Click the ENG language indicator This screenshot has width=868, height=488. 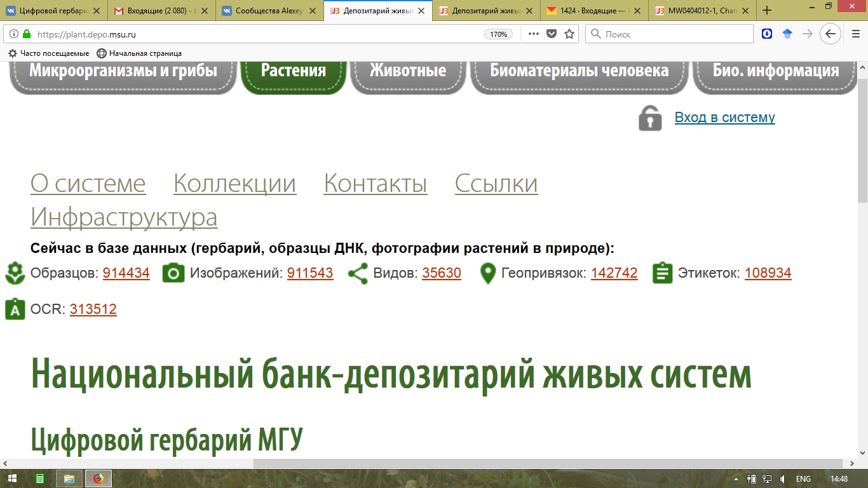(803, 478)
